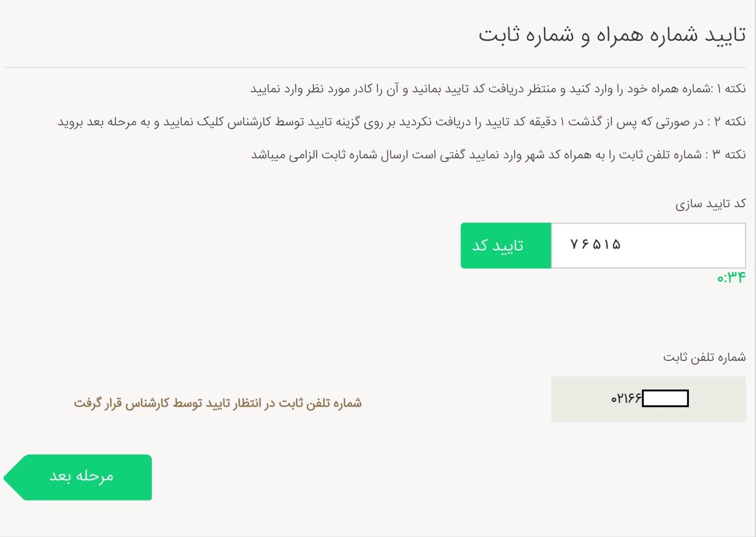Click the white redacted box in phone field
The height and width of the screenshot is (537, 756).
(x=665, y=398)
